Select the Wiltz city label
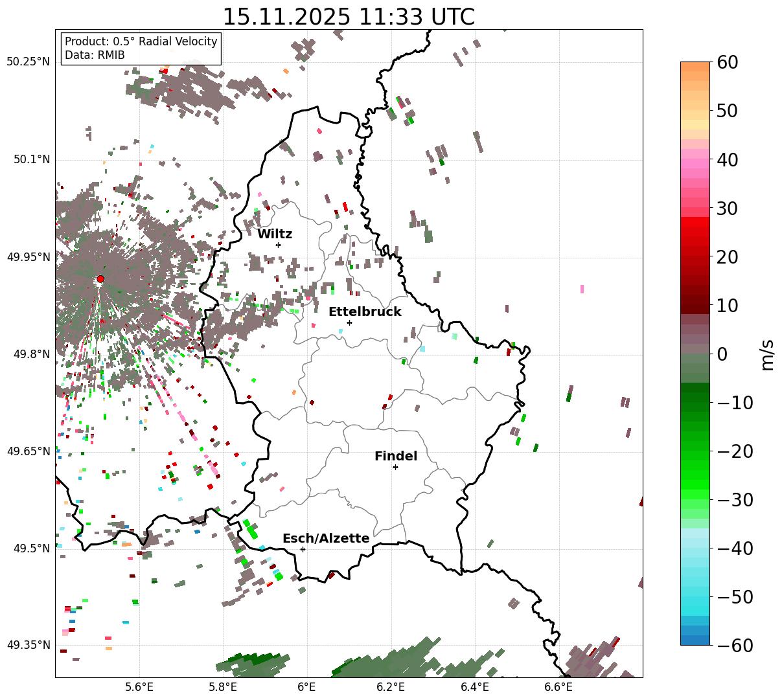The image size is (782, 700). (x=275, y=234)
